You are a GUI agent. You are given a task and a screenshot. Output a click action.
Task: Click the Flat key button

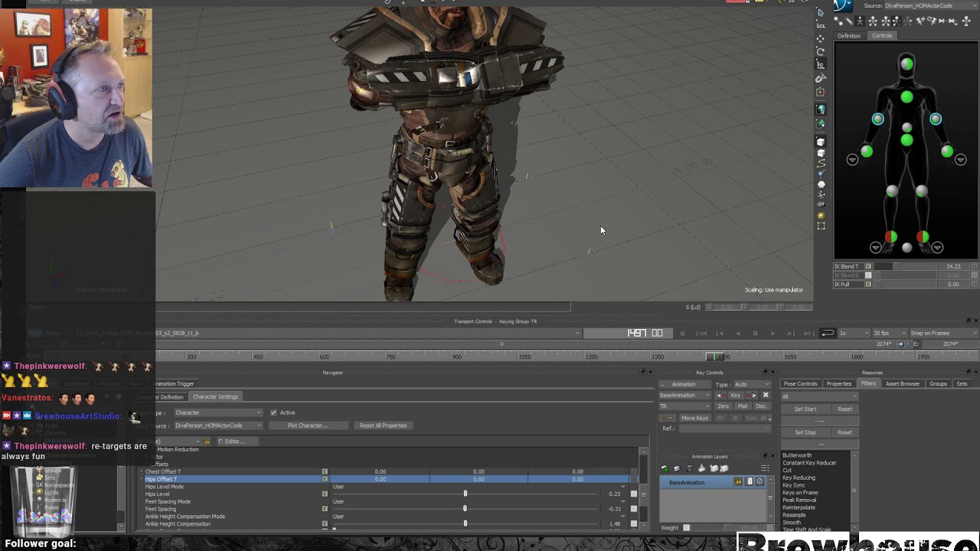[x=743, y=406]
